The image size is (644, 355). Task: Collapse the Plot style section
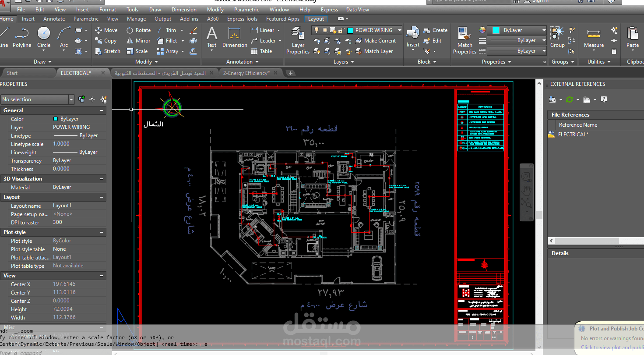pos(102,232)
